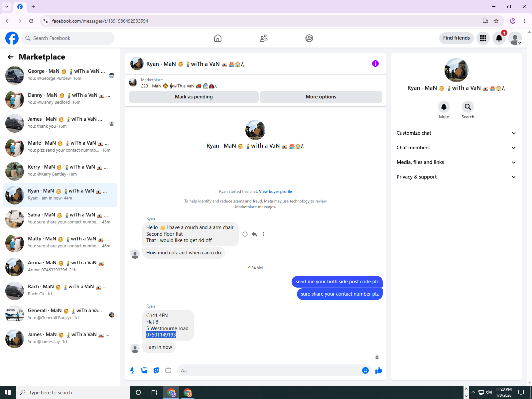Viewport: 532px width, 399px height.
Task: Expand Privacy & support section
Action: (x=456, y=177)
